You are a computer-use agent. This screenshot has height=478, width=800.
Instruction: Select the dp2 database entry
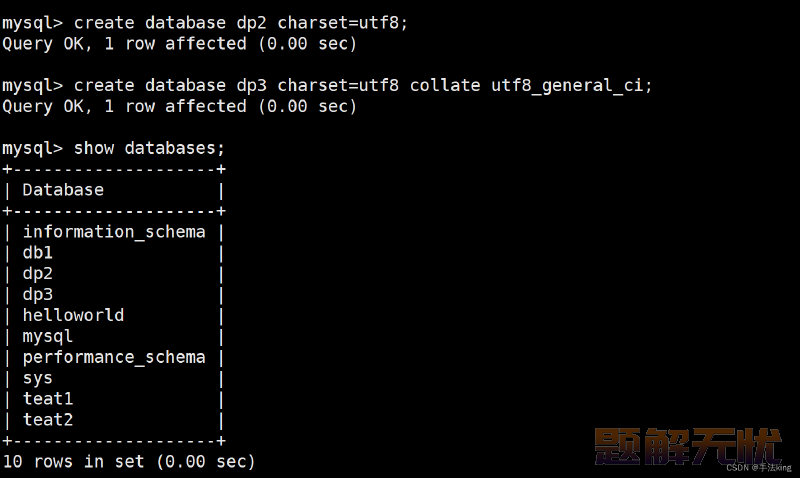click(x=38, y=274)
